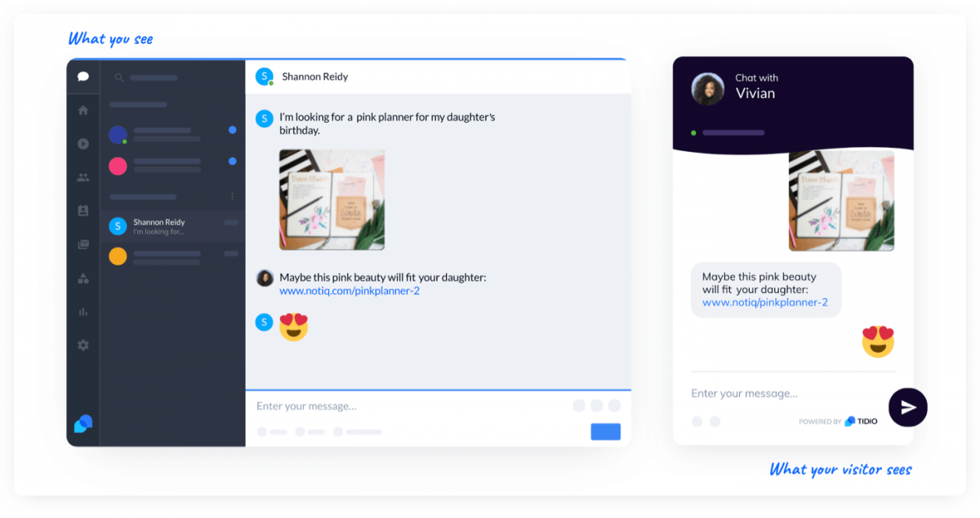Open the visitors people icon in sidebar
This screenshot has width=980, height=518.
(83, 177)
